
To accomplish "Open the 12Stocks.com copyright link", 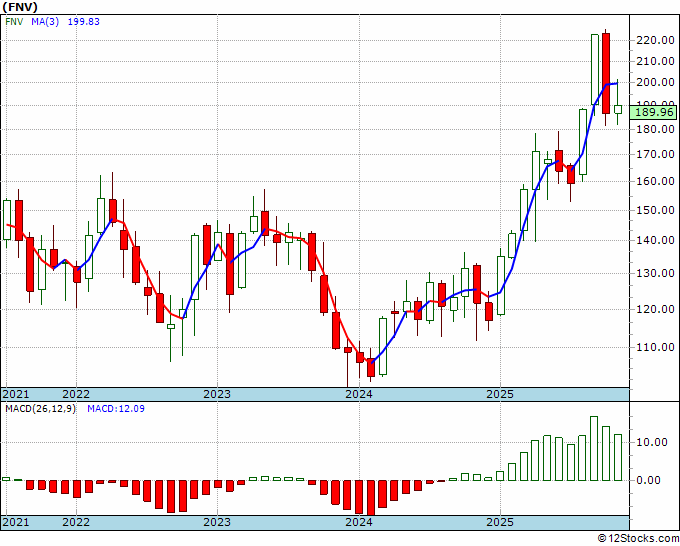I will (x=638, y=539).
